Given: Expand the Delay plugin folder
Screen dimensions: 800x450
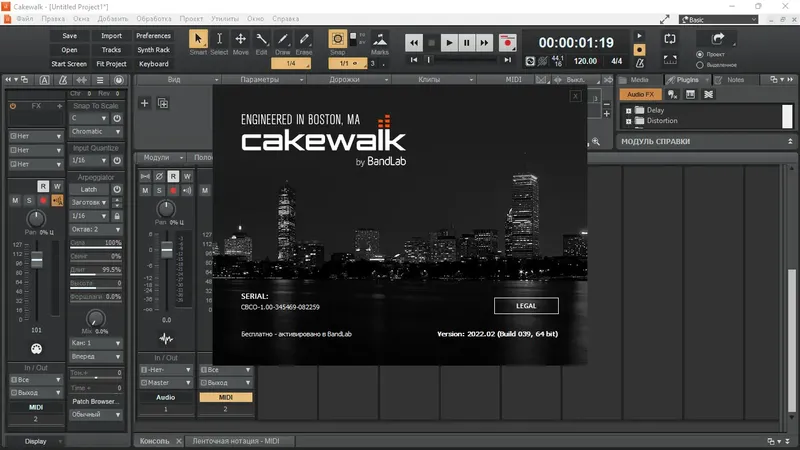Looking at the screenshot, I should tap(629, 110).
